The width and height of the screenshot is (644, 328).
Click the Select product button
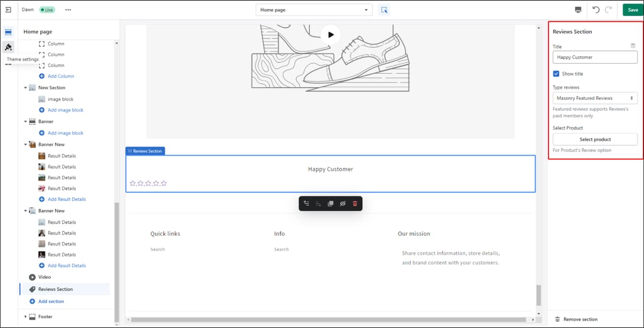[x=595, y=139]
